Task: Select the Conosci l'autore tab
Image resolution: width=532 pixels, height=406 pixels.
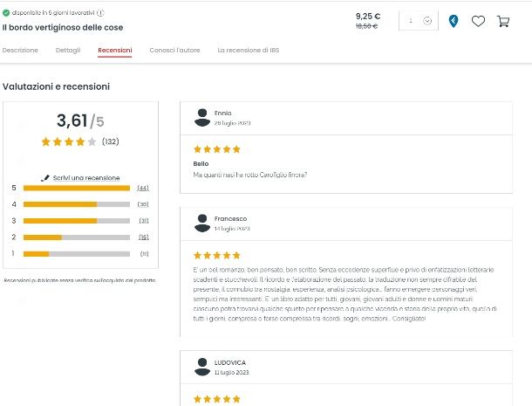Action: coord(174,51)
